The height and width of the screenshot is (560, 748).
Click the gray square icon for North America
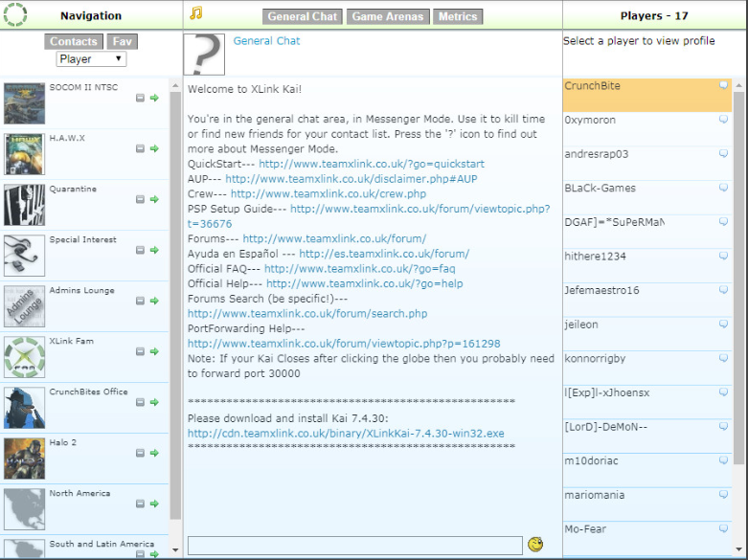[x=140, y=504]
